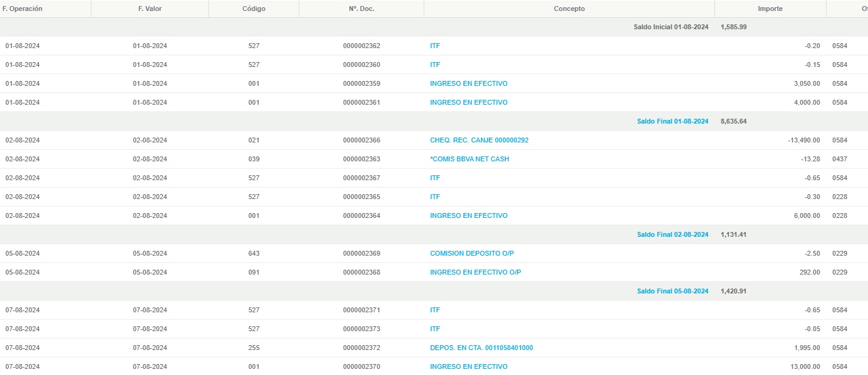Select document number 0000002364
The height and width of the screenshot is (375, 868).
tap(361, 216)
